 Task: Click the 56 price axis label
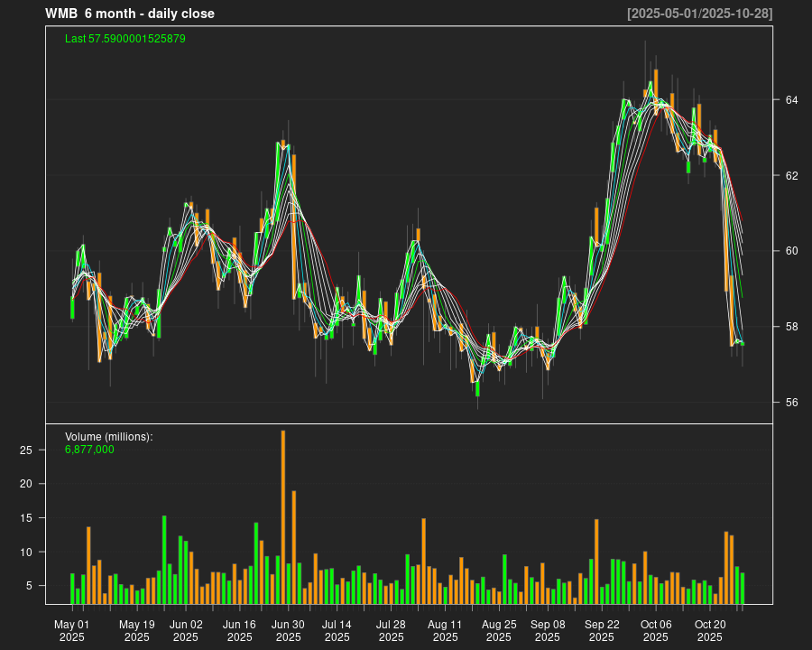tap(791, 403)
